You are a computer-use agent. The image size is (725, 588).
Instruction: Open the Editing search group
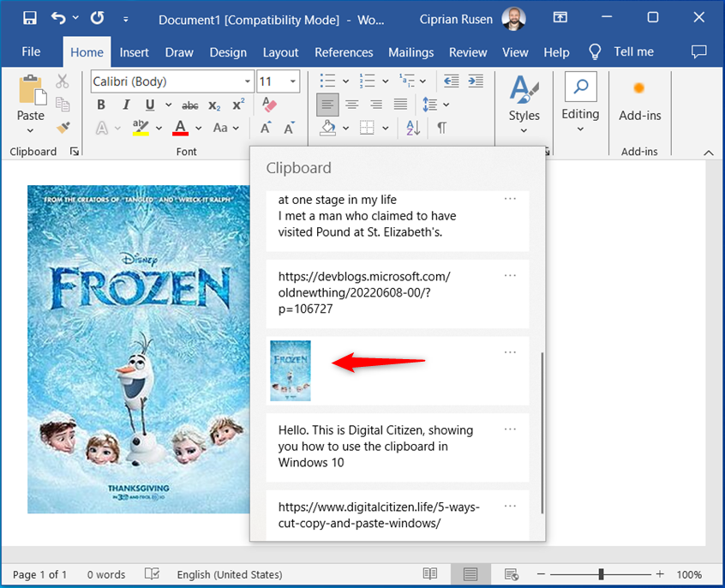pyautogui.click(x=580, y=103)
